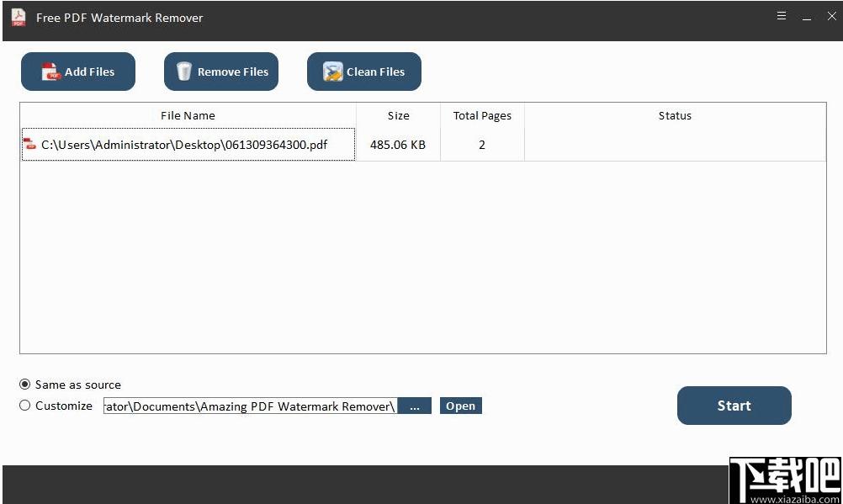Click the Size column header

click(x=399, y=115)
